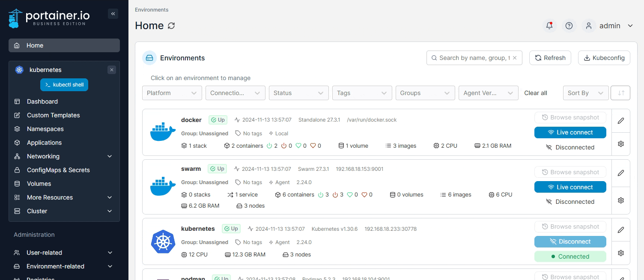The width and height of the screenshot is (644, 280).
Task: Close the kubernetes environment sidebar panel
Action: 112,70
